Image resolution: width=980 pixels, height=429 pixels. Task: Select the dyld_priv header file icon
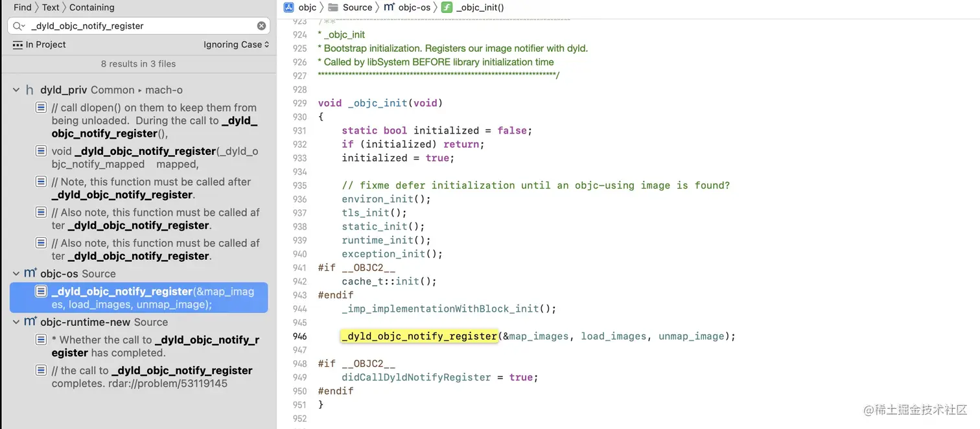point(30,90)
